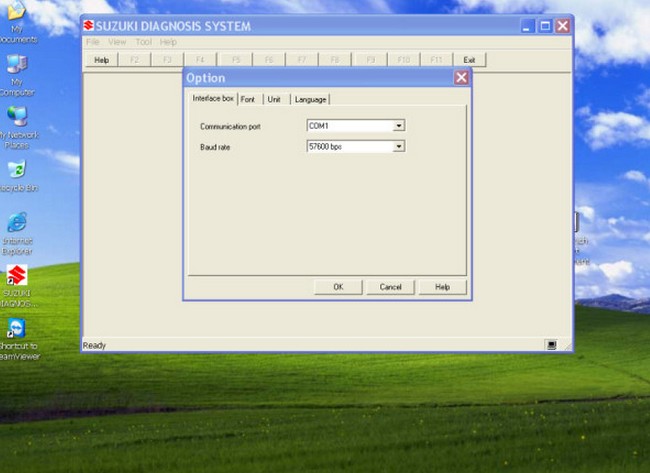Expand the Baud rate dropdown arrow

[x=399, y=146]
